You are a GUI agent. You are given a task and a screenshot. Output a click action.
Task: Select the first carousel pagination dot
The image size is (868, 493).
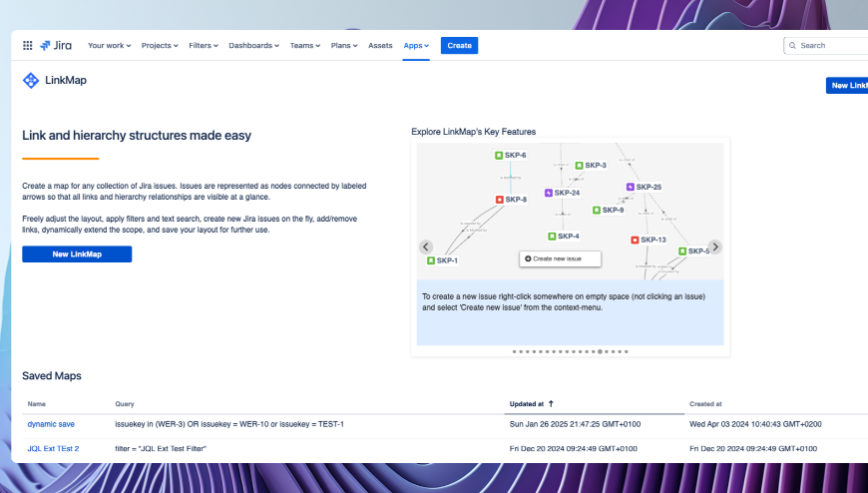514,351
